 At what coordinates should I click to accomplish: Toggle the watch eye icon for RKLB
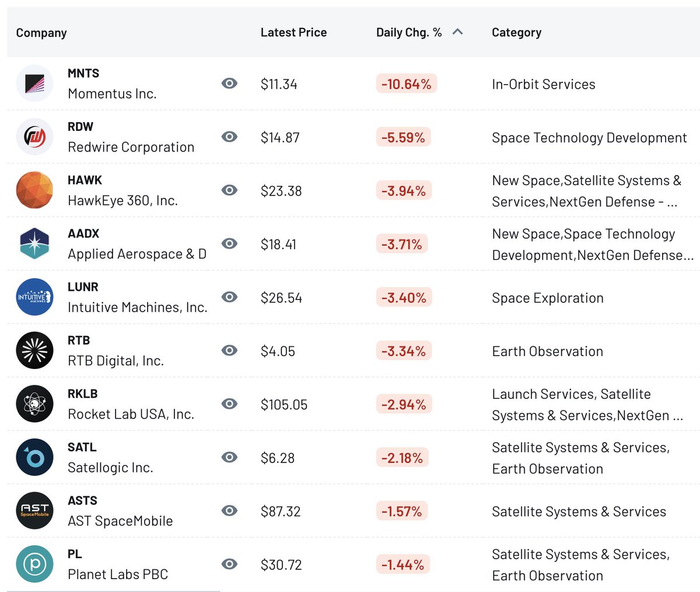click(x=229, y=404)
